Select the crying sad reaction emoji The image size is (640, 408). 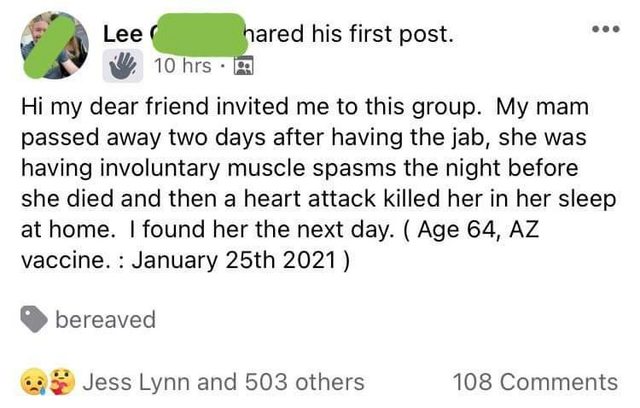click(33, 382)
